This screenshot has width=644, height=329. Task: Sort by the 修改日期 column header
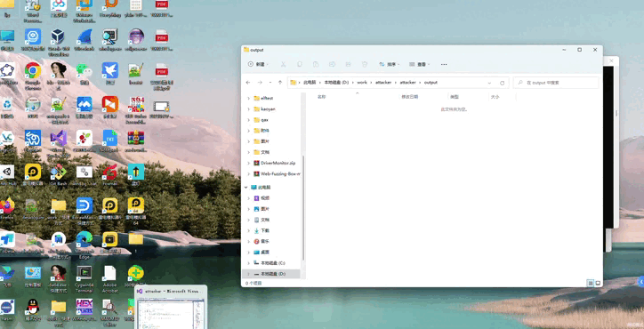409,97
